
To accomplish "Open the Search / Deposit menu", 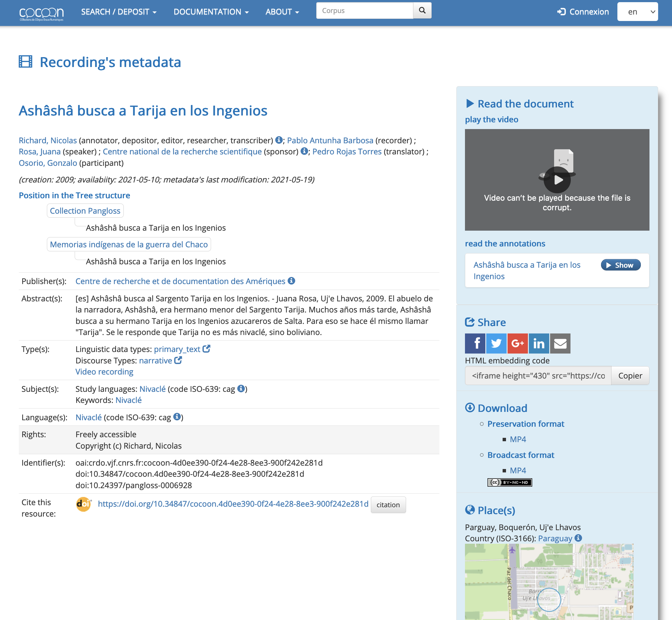I will coord(119,12).
